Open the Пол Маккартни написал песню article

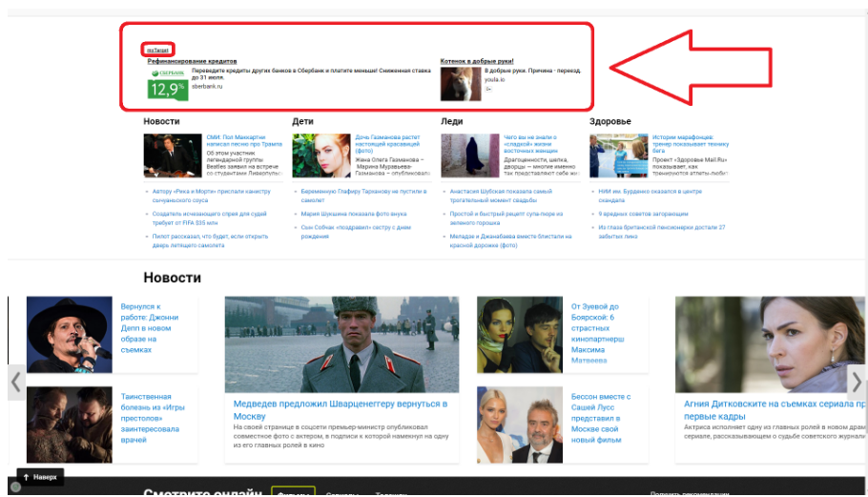pos(244,140)
